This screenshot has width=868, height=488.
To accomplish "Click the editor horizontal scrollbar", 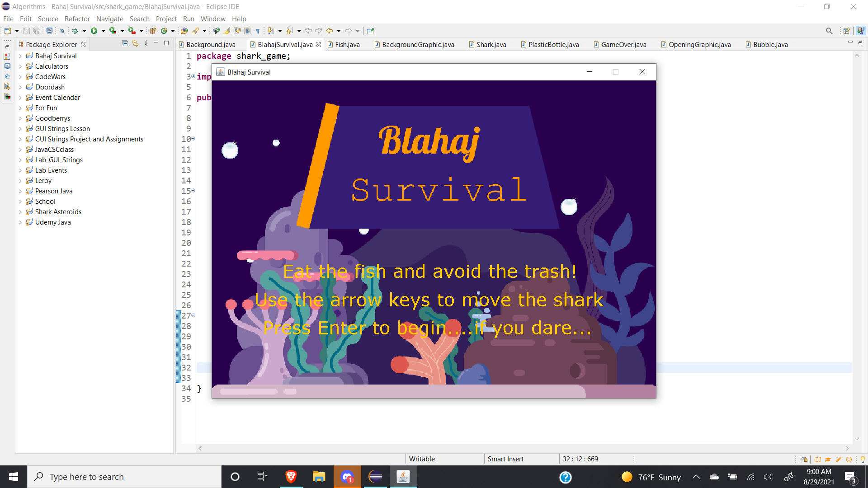I will coord(524,448).
